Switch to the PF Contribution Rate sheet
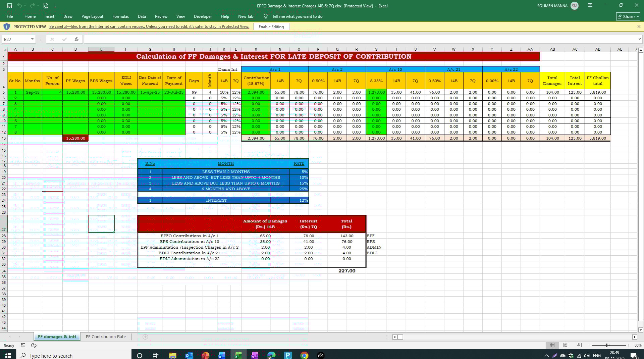Image resolution: width=644 pixels, height=359 pixels. pyautogui.click(x=106, y=337)
